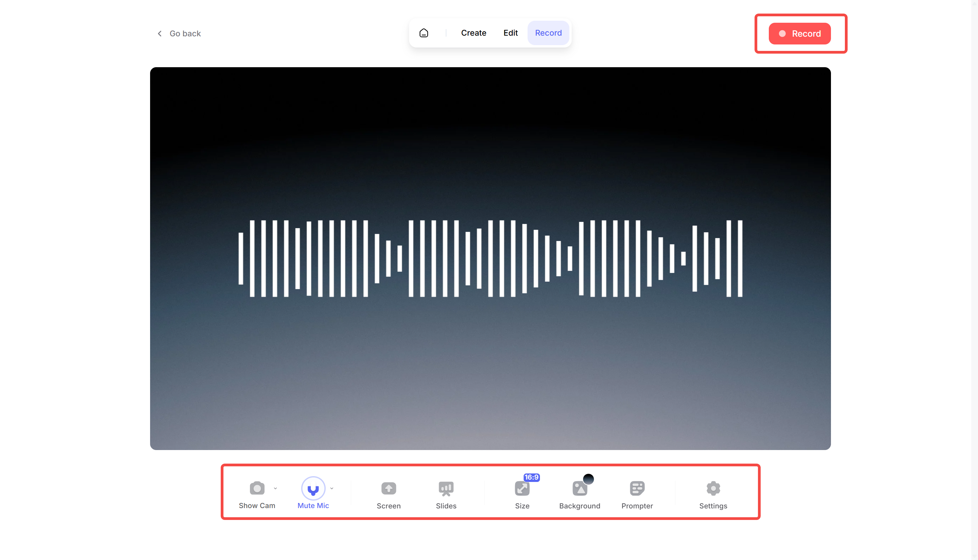
Task: Start recording with the red Record button
Action: coord(800,34)
